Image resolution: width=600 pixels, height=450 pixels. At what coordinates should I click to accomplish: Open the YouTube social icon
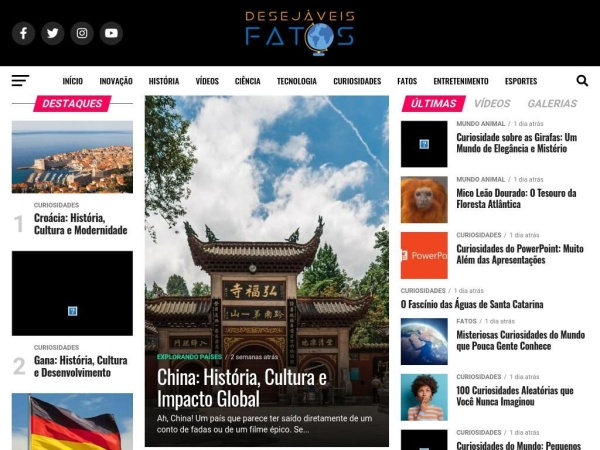[x=111, y=33]
